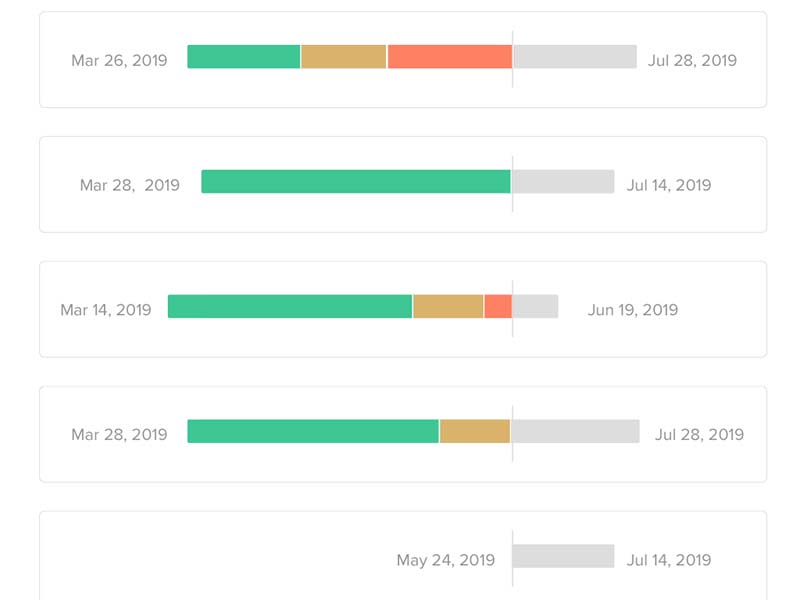Select the green bar of the Mar 28–Jul 14 timeline
Image resolution: width=800 pixels, height=600 pixels.
[356, 181]
